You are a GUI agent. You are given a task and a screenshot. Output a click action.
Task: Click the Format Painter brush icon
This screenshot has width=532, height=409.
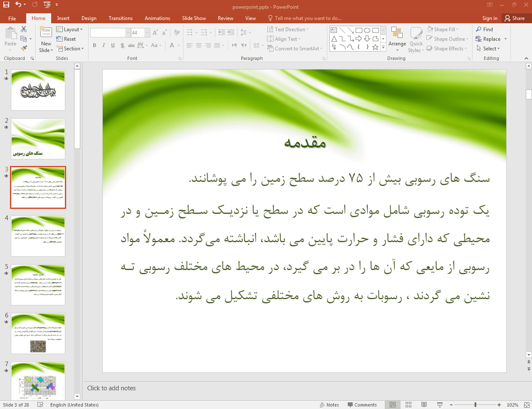point(24,48)
